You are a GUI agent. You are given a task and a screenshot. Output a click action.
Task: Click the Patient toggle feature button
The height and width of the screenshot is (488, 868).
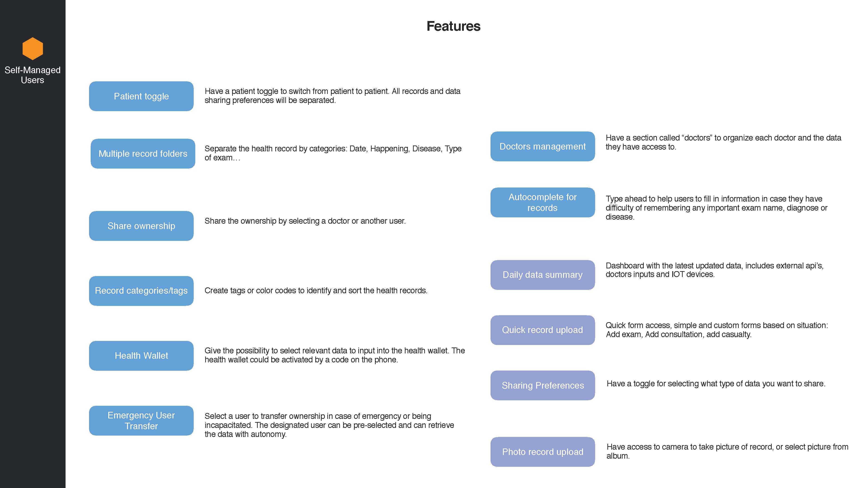pyautogui.click(x=141, y=96)
